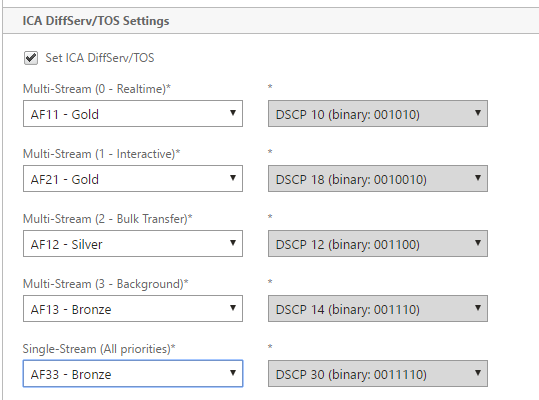The height and width of the screenshot is (400, 539).
Task: Click the asterisk above the DSCP 10 dropdown
Action: (270, 87)
